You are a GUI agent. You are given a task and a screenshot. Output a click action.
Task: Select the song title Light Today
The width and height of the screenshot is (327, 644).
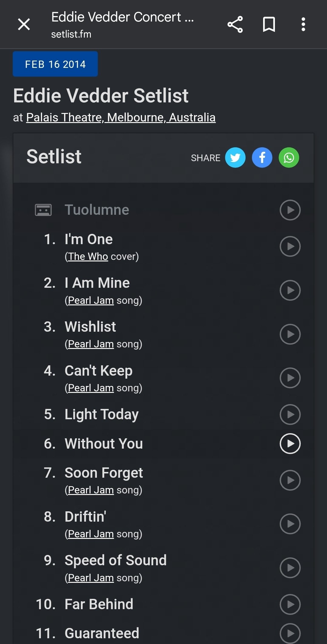[x=101, y=414]
